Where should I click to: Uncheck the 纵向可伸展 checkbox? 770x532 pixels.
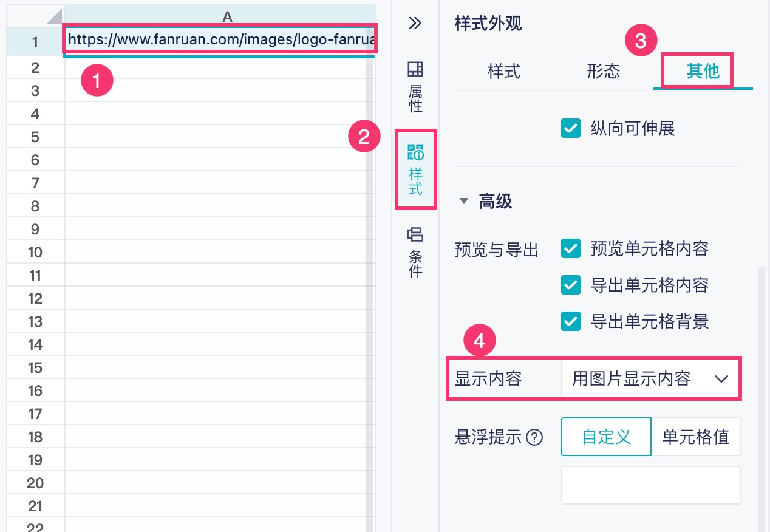(x=571, y=129)
